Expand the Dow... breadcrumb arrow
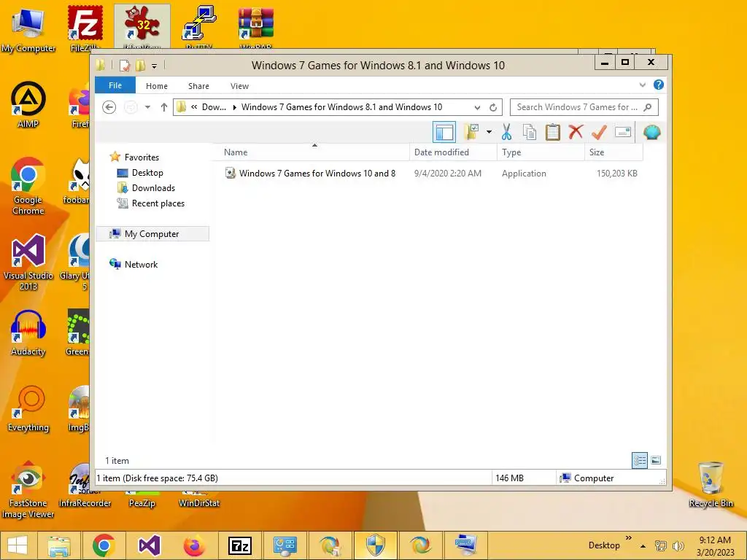 (x=234, y=107)
